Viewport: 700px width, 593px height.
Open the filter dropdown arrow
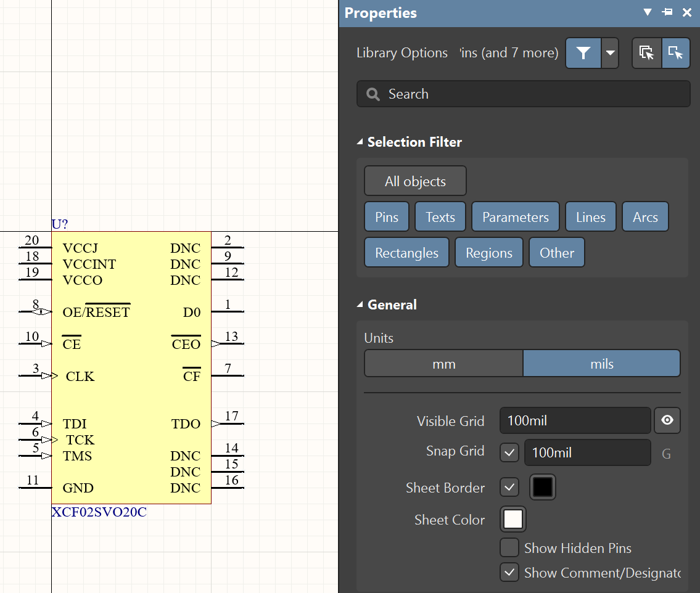point(610,53)
